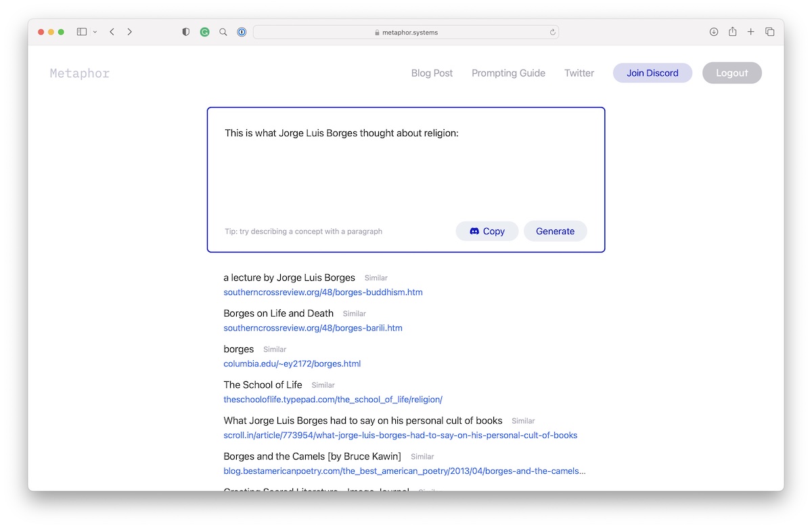The image size is (812, 528).
Task: Click Similar next to 'borges' result
Action: pos(275,350)
